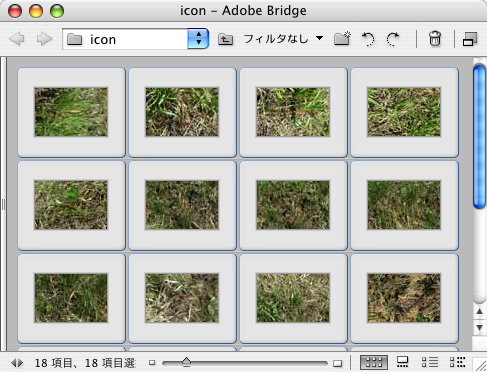Select second thumbnail in second row
This screenshot has width=487, height=372.
(x=182, y=205)
